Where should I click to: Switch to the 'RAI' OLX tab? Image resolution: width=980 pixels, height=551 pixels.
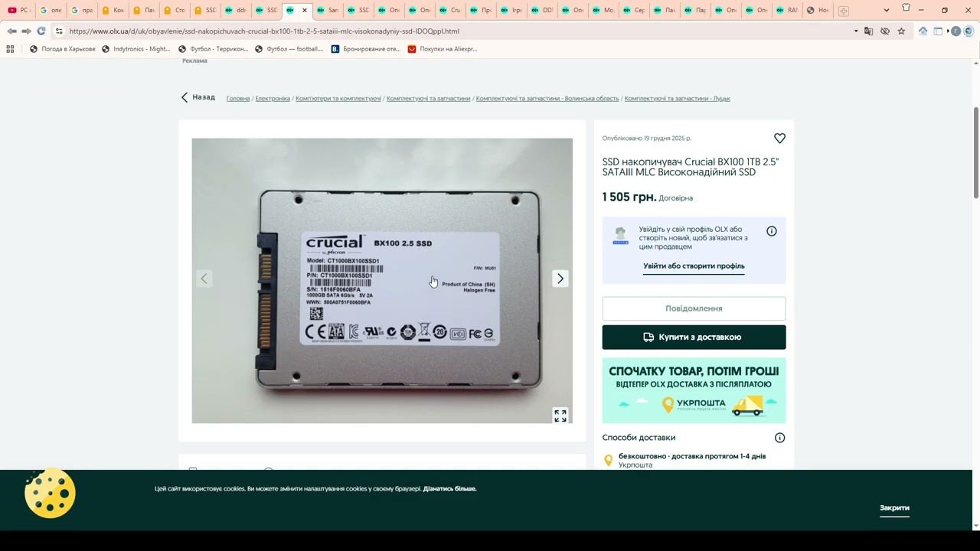pyautogui.click(x=788, y=11)
